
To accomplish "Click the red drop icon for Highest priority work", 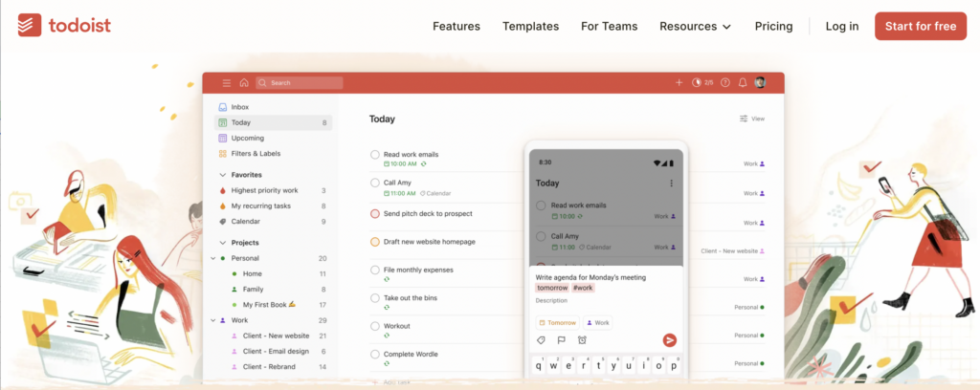I will coord(222,190).
